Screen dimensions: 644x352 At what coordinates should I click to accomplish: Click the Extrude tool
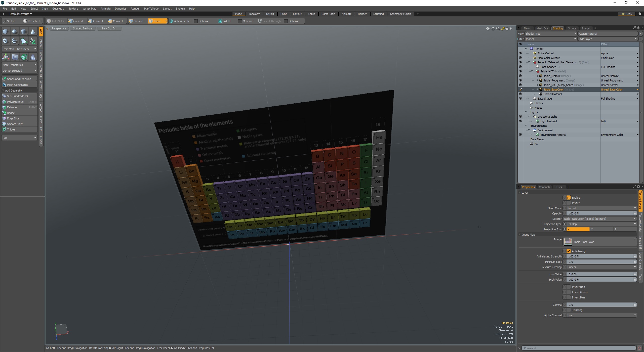pyautogui.click(x=19, y=107)
